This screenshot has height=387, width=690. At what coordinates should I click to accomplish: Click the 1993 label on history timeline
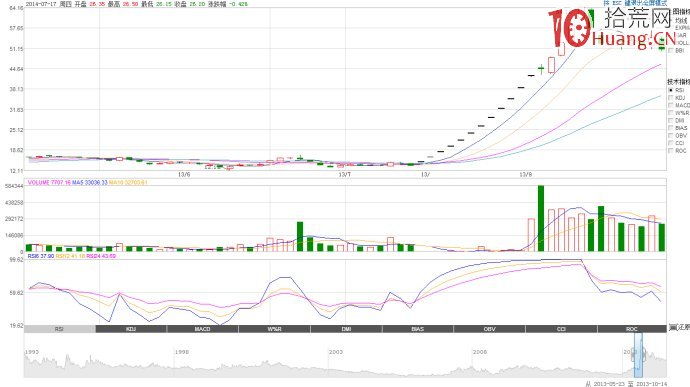pyautogui.click(x=32, y=352)
